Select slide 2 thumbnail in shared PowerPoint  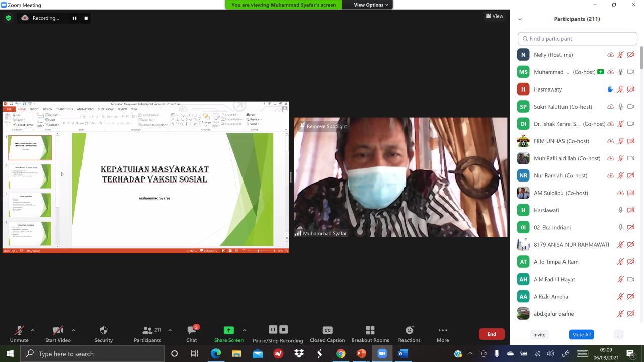[30, 176]
